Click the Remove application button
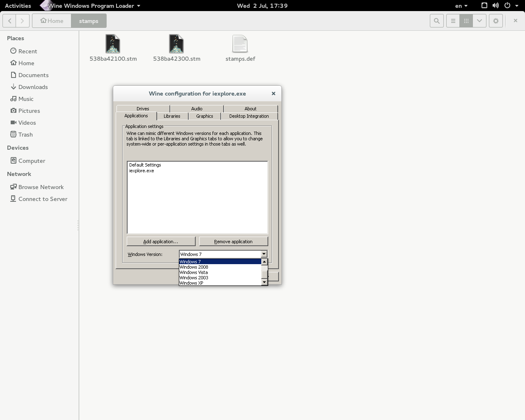The image size is (525, 420). 233,242
